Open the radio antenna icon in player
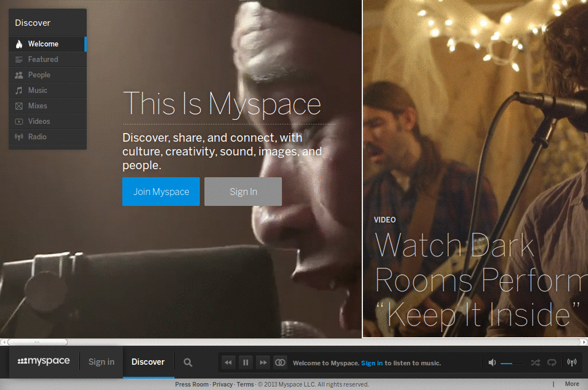Screen dimensions: 588x390 point(571,362)
